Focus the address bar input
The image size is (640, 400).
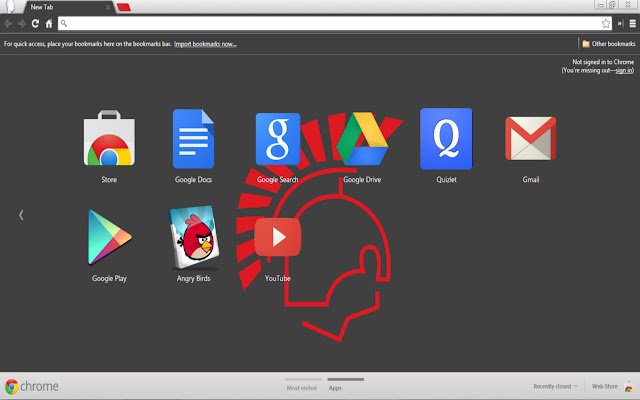tap(334, 24)
